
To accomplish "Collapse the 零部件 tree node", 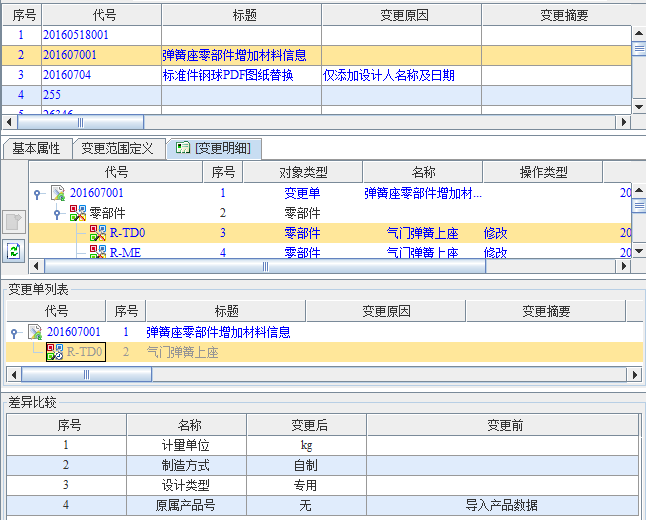I will tap(57, 213).
